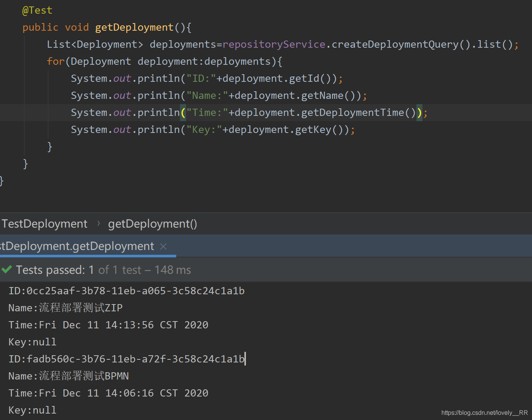This screenshot has height=420, width=532.
Task: Click the 'for' keyword in the loop
Action: tap(56, 61)
